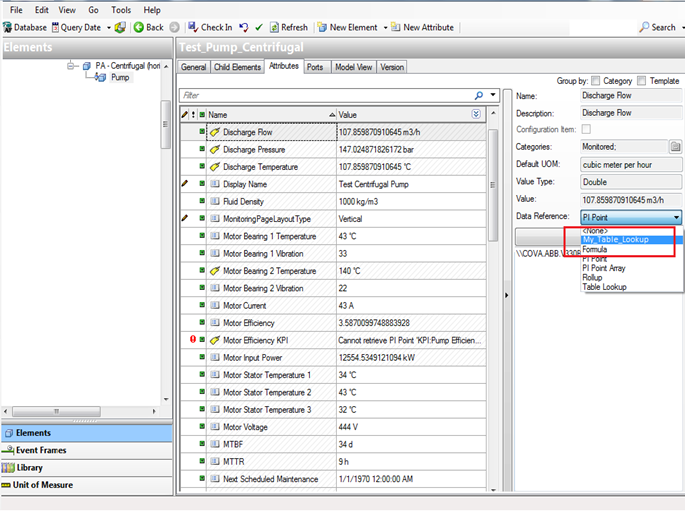This screenshot has width=691, height=521.
Task: Switch to the Child Elements tab
Action: point(237,67)
